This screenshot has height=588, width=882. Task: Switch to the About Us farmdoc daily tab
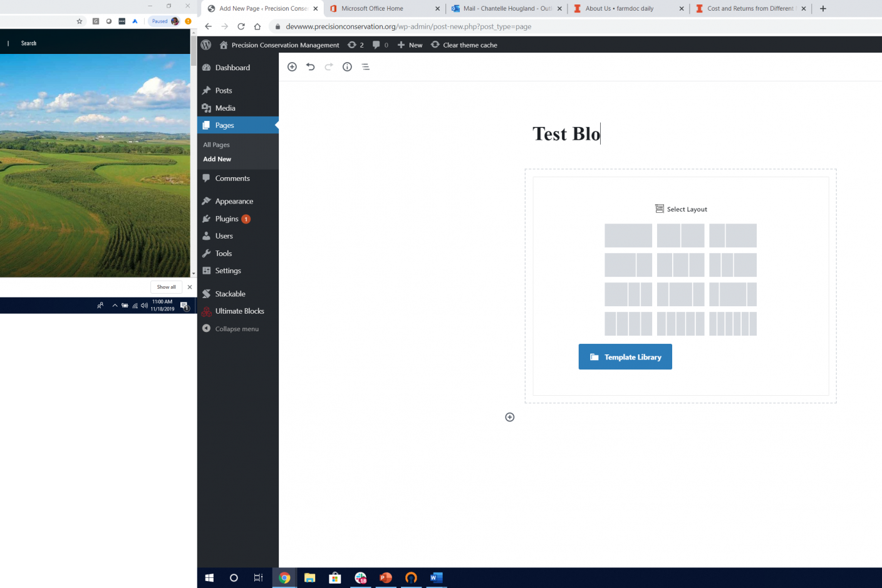[619, 9]
